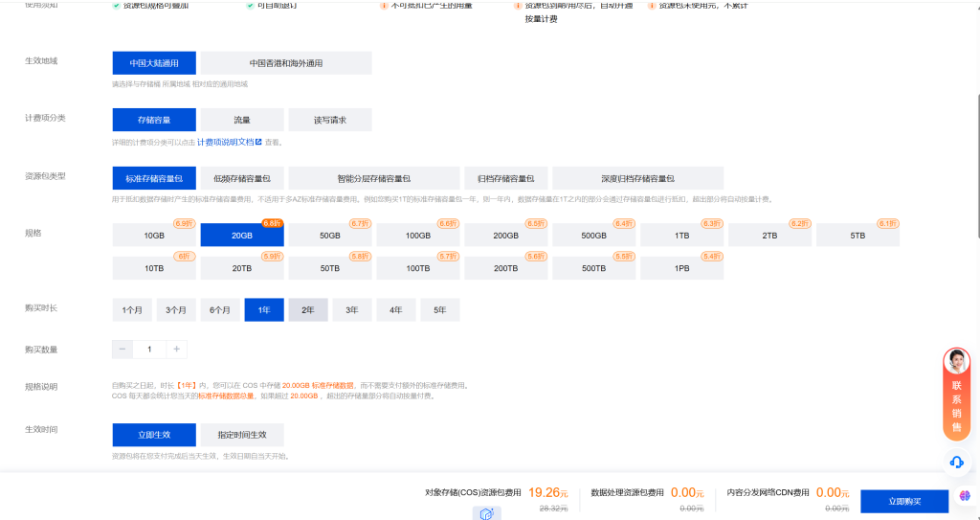
Task: Set purchase duration to 4年
Action: [x=396, y=309]
